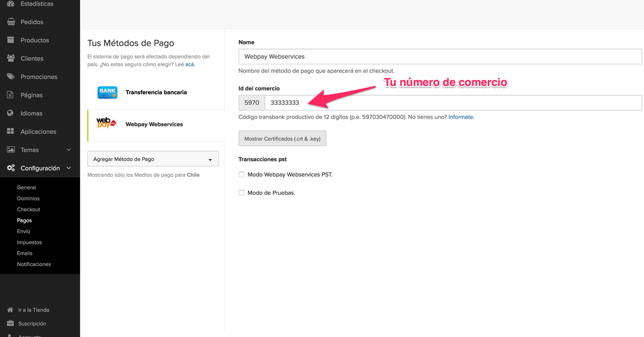This screenshot has width=644, height=337.
Task: Click the Name input field
Action: (x=440, y=57)
